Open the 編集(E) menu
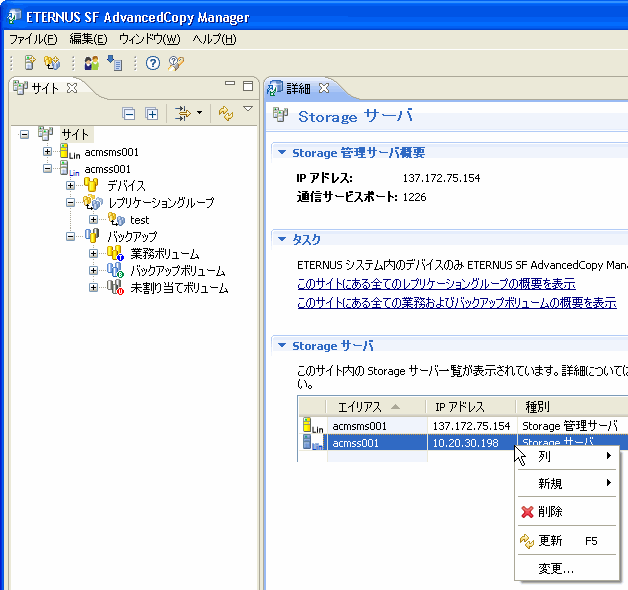This screenshot has height=590, width=628. tap(88, 39)
